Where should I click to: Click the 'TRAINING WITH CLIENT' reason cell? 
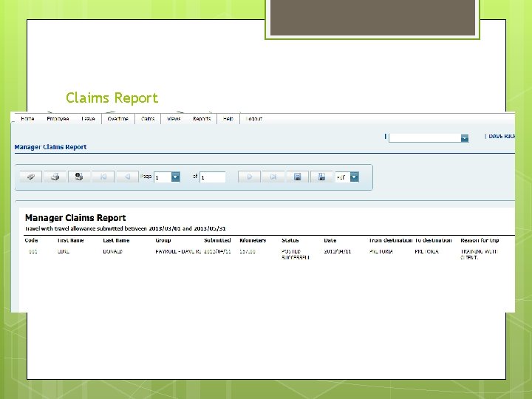point(479,254)
